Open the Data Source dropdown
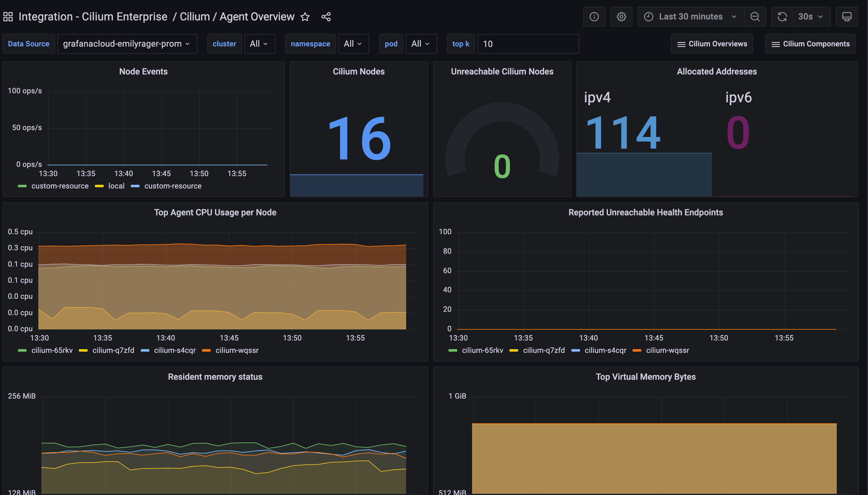The width and height of the screenshot is (868, 495). [x=127, y=44]
